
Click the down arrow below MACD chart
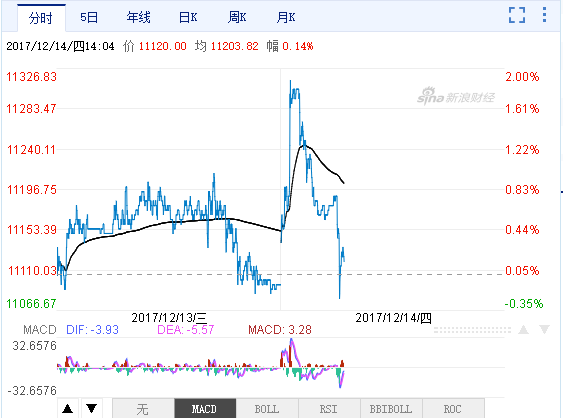[x=92, y=408]
